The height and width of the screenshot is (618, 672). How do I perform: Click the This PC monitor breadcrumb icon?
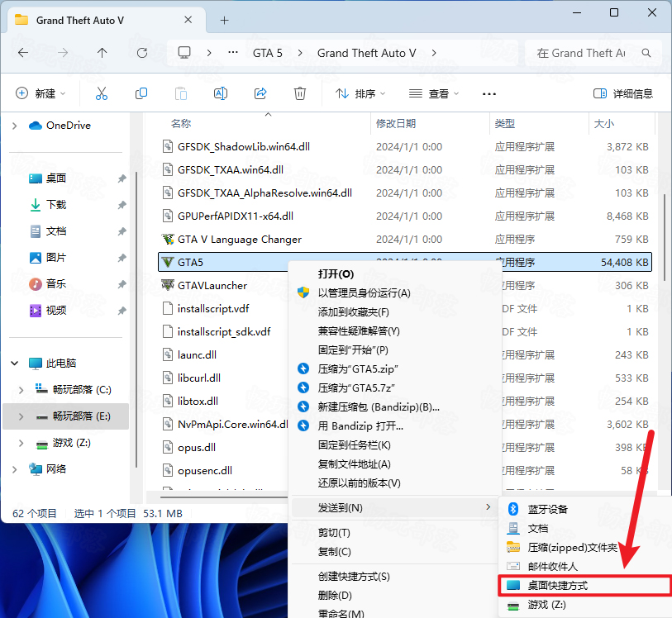pyautogui.click(x=184, y=53)
